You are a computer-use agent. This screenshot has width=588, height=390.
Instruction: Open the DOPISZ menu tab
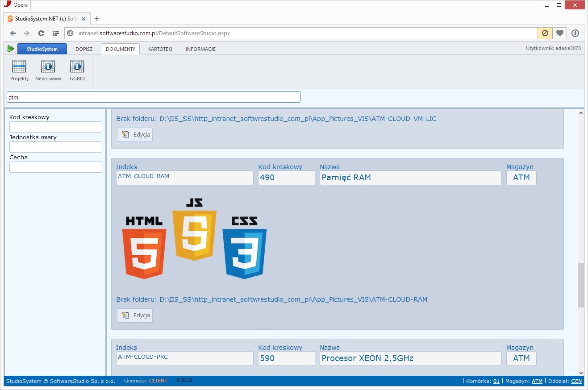pos(84,49)
